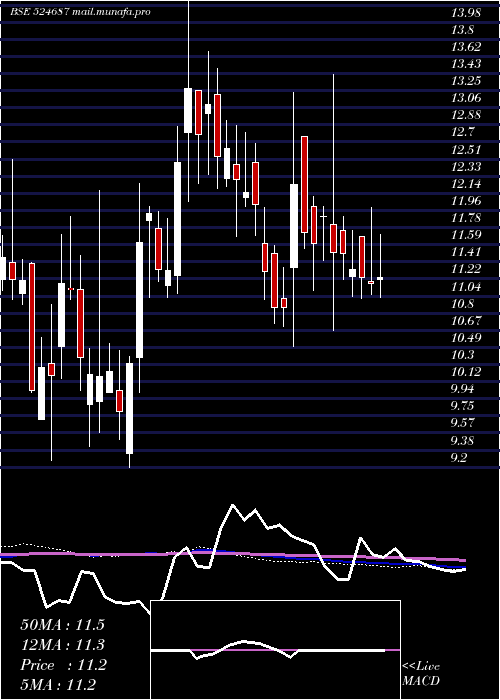500x700 pixels.
Task: Select the 13.62 price axis label
Action: (x=466, y=47)
